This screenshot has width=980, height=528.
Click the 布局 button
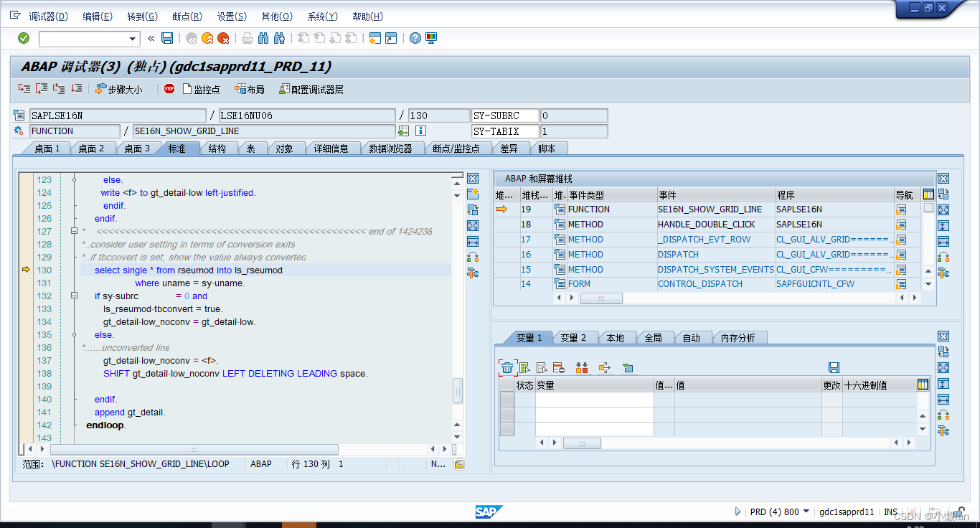click(249, 90)
